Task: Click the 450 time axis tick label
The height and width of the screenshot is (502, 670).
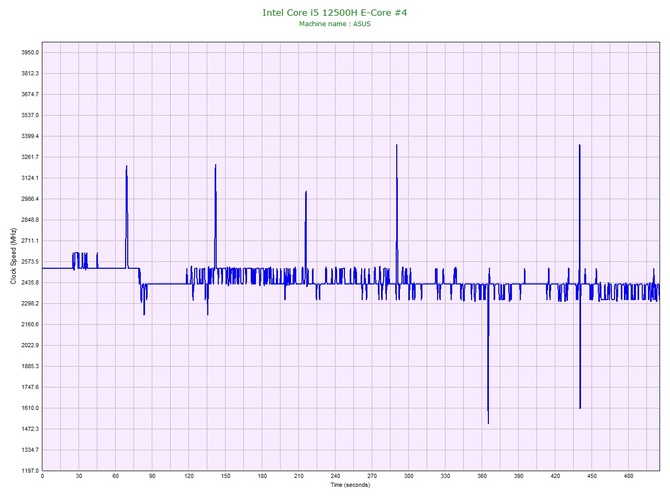Action: (x=592, y=476)
